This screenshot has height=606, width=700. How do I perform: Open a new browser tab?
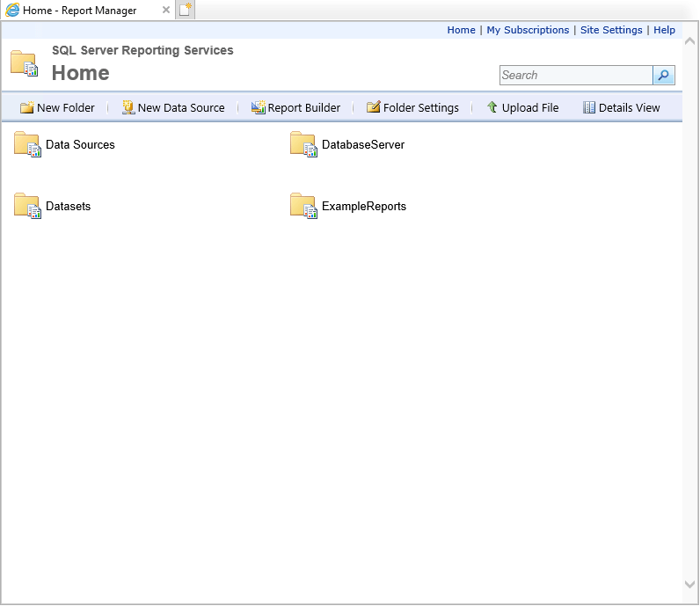click(185, 10)
